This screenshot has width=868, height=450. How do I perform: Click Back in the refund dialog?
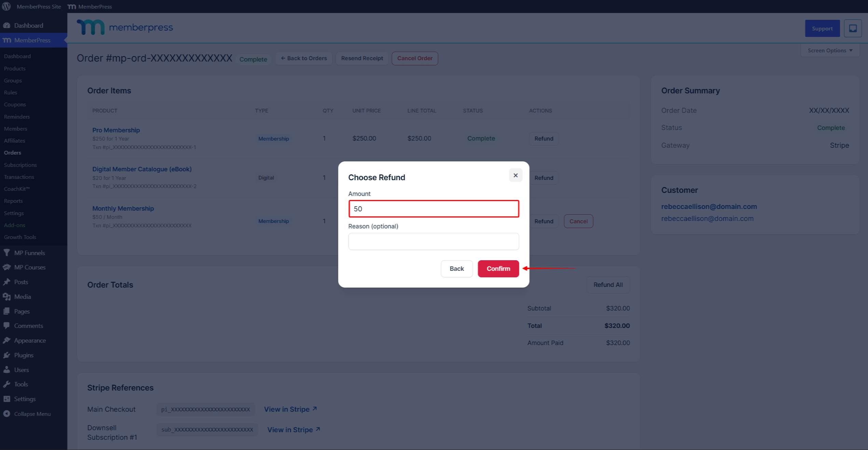(x=456, y=268)
